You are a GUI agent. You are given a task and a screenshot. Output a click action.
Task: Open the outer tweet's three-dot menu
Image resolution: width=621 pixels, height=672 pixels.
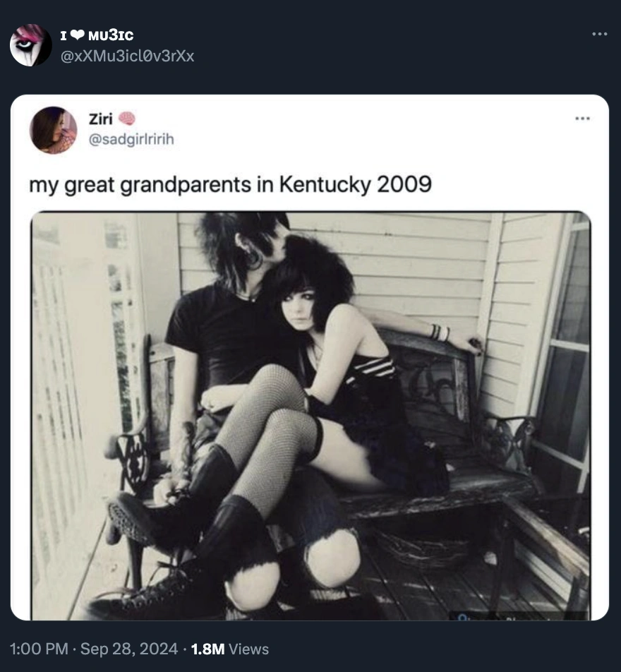coord(599,34)
